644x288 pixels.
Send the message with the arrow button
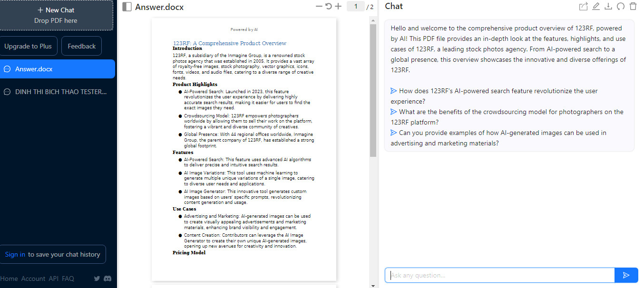pyautogui.click(x=626, y=275)
